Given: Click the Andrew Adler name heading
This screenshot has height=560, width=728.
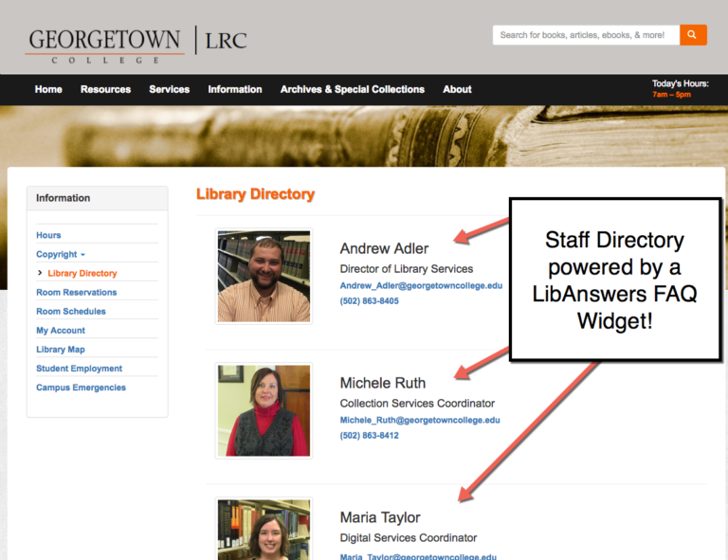Looking at the screenshot, I should coord(384,248).
